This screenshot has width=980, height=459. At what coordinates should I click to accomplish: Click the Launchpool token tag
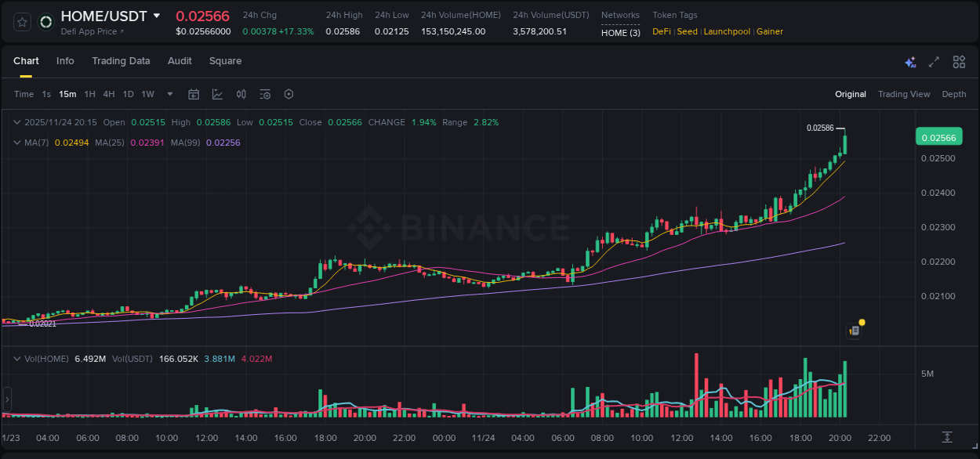pyautogui.click(x=727, y=31)
